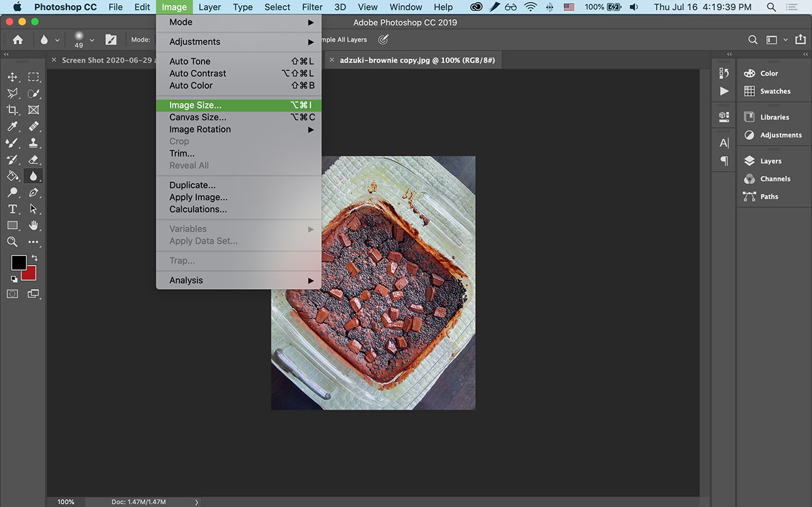Image resolution: width=812 pixels, height=507 pixels.
Task: Toggle Quick Mask mode
Action: point(12,293)
